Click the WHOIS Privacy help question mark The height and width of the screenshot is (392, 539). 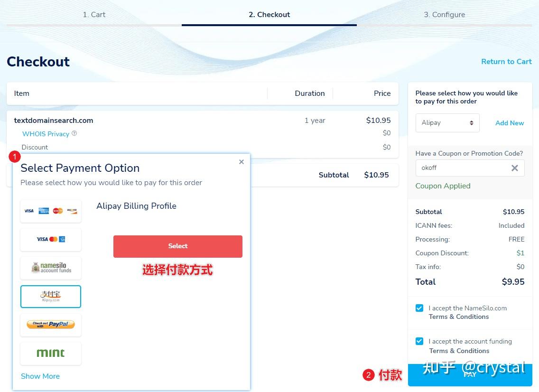coord(74,133)
